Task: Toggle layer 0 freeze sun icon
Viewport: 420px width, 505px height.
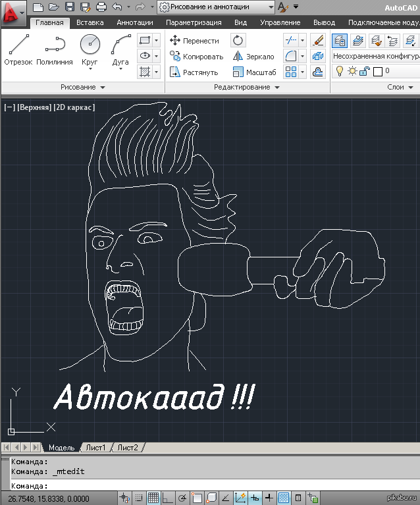Action: (352, 71)
